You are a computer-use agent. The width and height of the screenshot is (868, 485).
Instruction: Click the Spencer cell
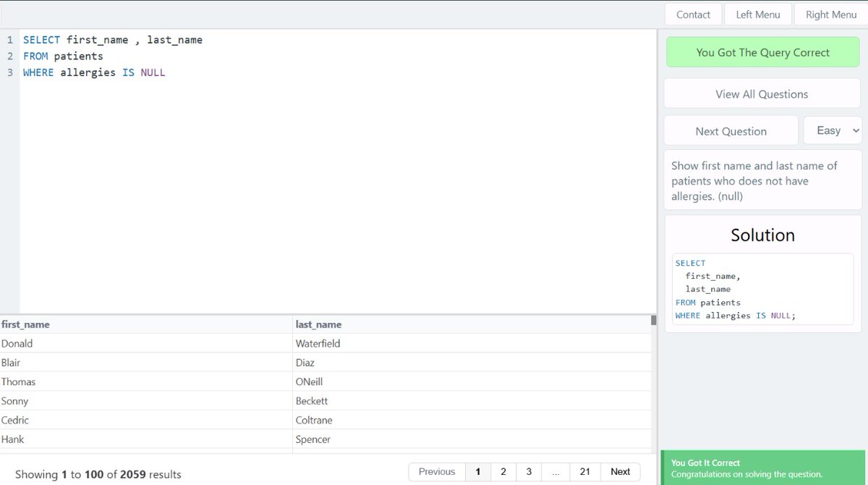click(x=472, y=439)
